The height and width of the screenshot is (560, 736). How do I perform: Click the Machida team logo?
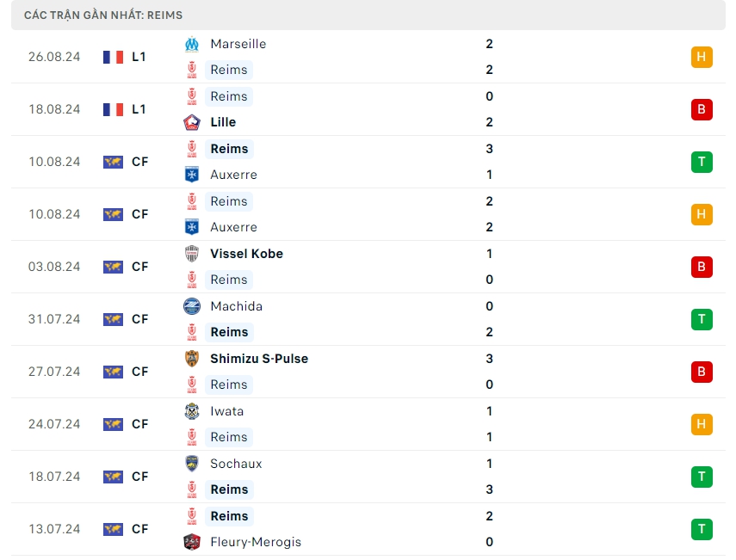192,306
